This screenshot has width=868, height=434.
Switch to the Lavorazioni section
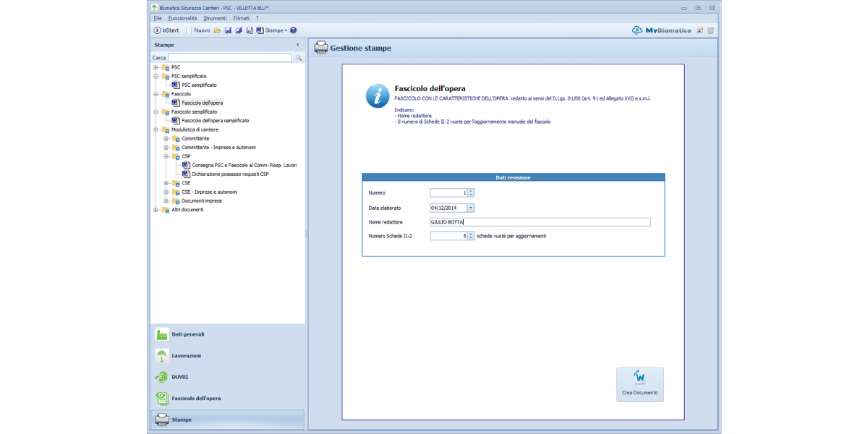(x=186, y=356)
